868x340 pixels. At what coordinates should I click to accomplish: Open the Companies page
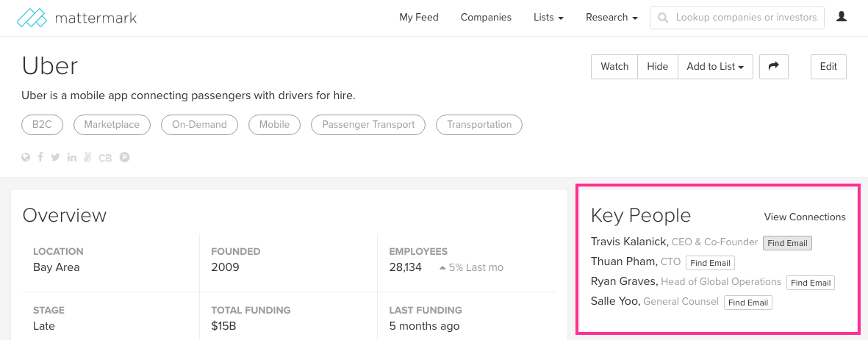(486, 18)
